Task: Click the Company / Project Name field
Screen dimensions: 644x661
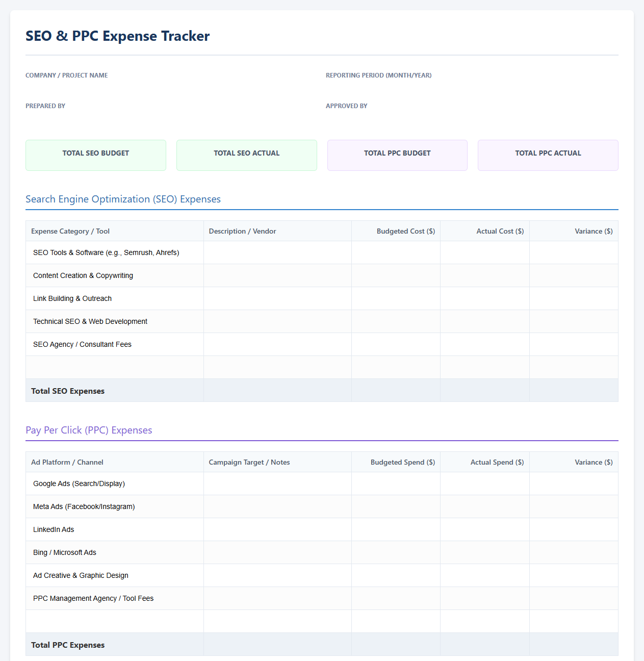Action: click(170, 85)
